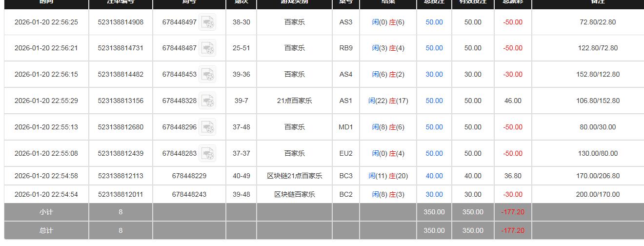This screenshot has width=644, height=246.
Task: Click session number 39-7
Action: 241,101
